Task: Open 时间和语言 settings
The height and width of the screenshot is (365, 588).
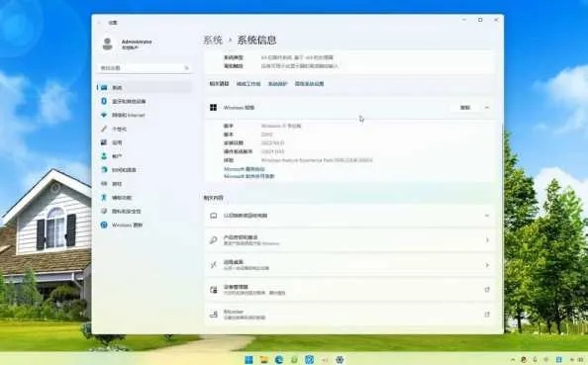Action: coord(145,170)
